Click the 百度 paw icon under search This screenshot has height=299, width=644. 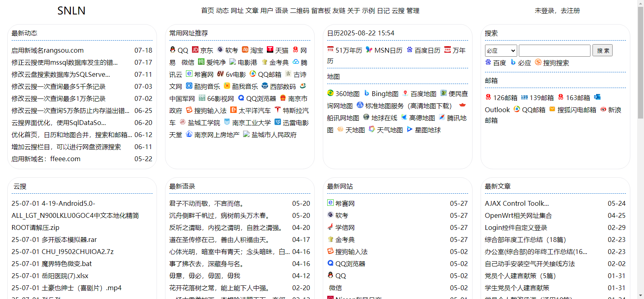coord(488,62)
